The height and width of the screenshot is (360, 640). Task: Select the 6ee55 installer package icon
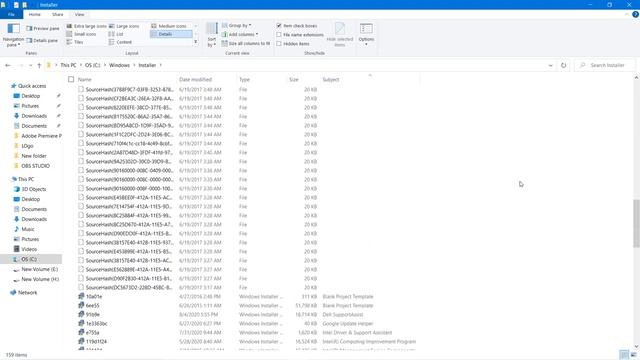click(x=81, y=305)
